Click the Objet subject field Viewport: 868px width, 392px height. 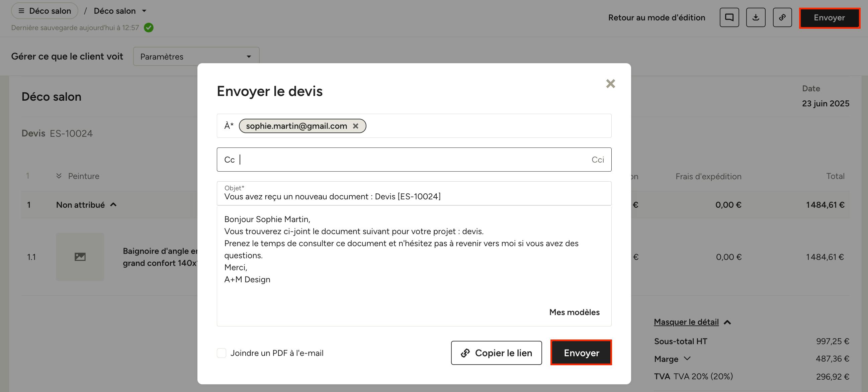pyautogui.click(x=414, y=193)
